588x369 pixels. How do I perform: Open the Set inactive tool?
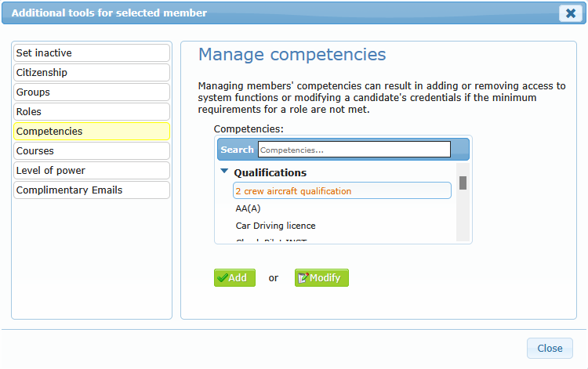(92, 53)
